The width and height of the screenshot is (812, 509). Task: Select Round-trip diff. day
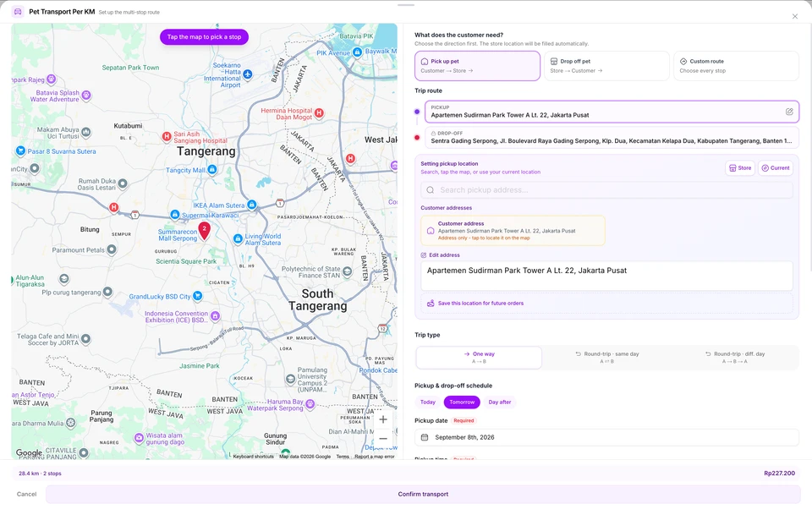click(x=735, y=358)
